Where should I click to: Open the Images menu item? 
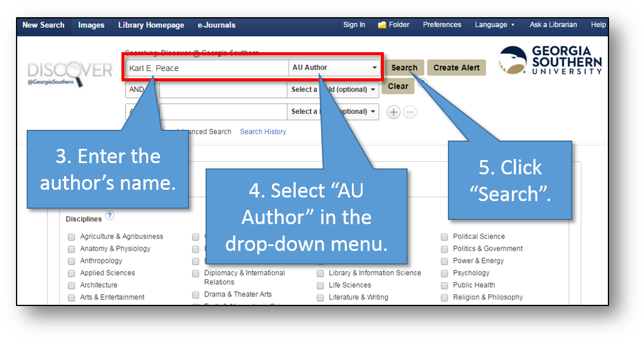coord(91,25)
